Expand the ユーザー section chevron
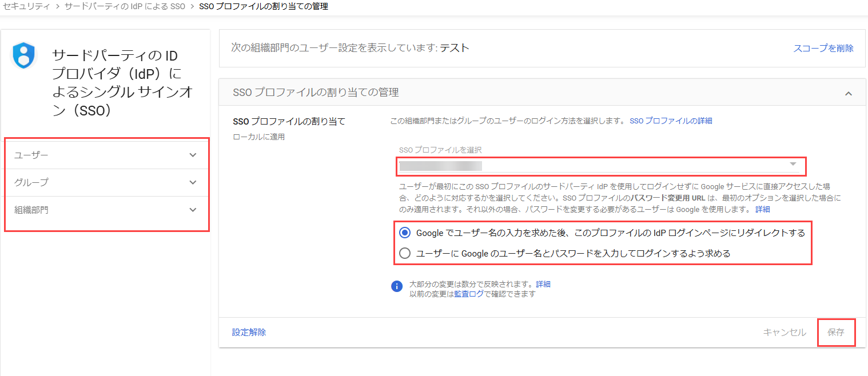The height and width of the screenshot is (376, 868). point(193,155)
